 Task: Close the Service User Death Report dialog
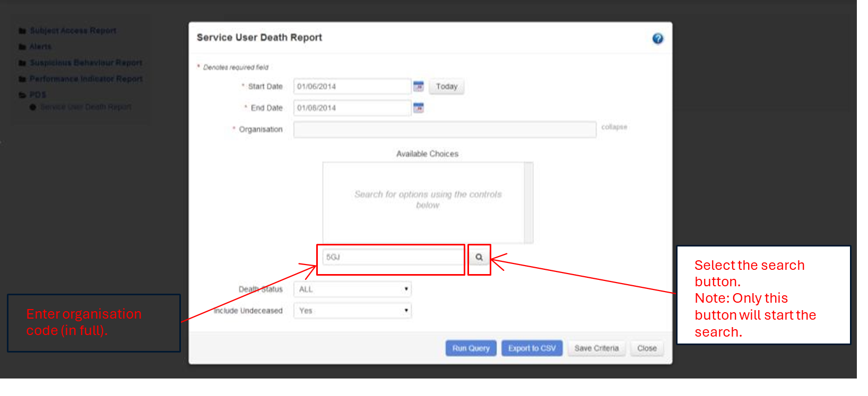(x=647, y=348)
